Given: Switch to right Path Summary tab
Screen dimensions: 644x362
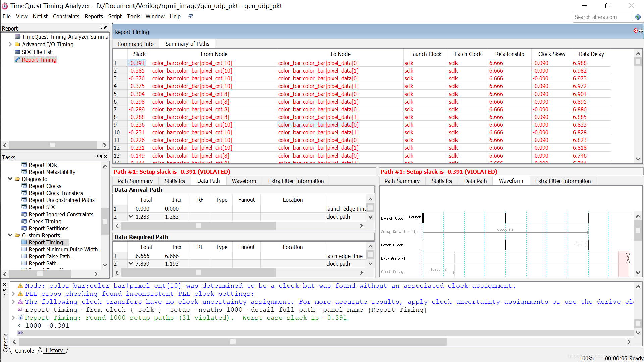Looking at the screenshot, I should [402, 181].
